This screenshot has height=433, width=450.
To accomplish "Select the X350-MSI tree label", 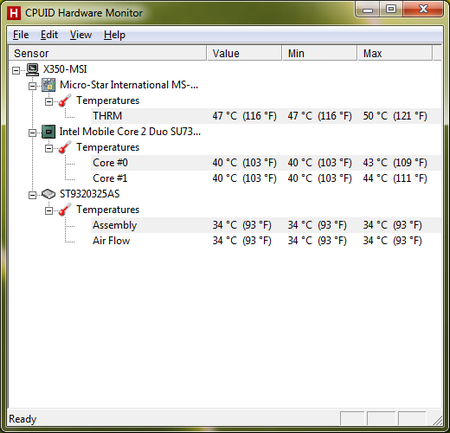I will click(65, 69).
